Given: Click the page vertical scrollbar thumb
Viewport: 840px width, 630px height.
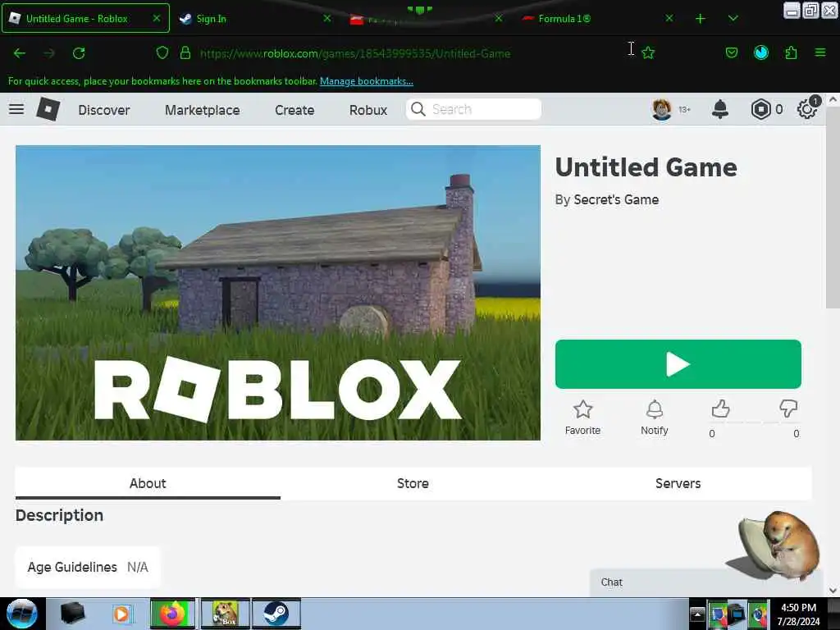Looking at the screenshot, I should pyautogui.click(x=833, y=207).
